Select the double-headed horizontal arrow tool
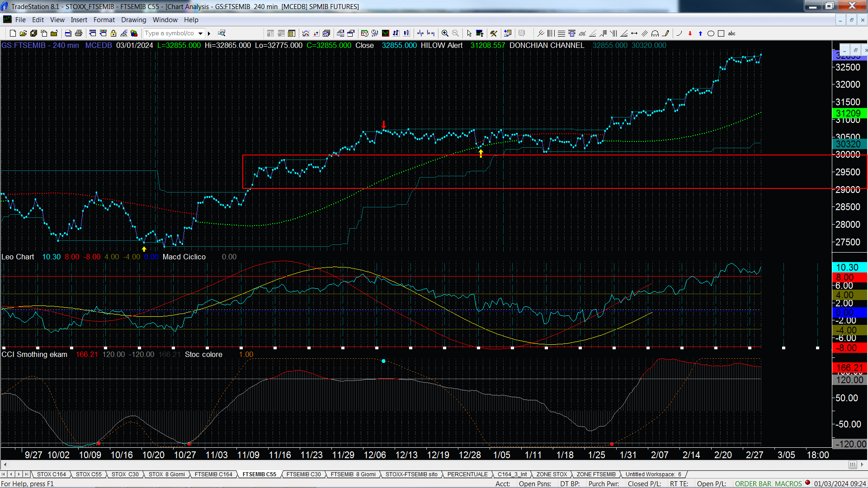Viewport: 868px width, 488px height. click(634, 33)
